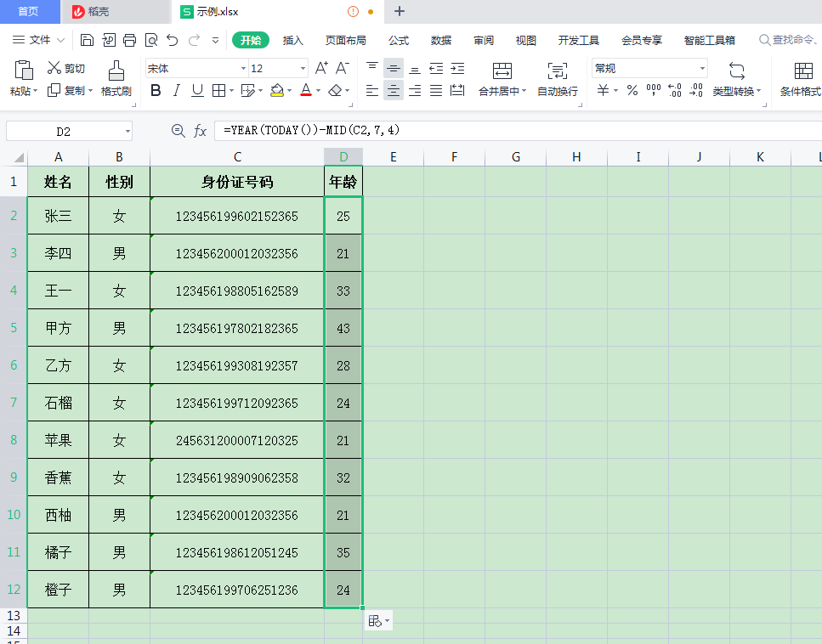Click the fx insert function icon
The image size is (822, 644).
201,131
